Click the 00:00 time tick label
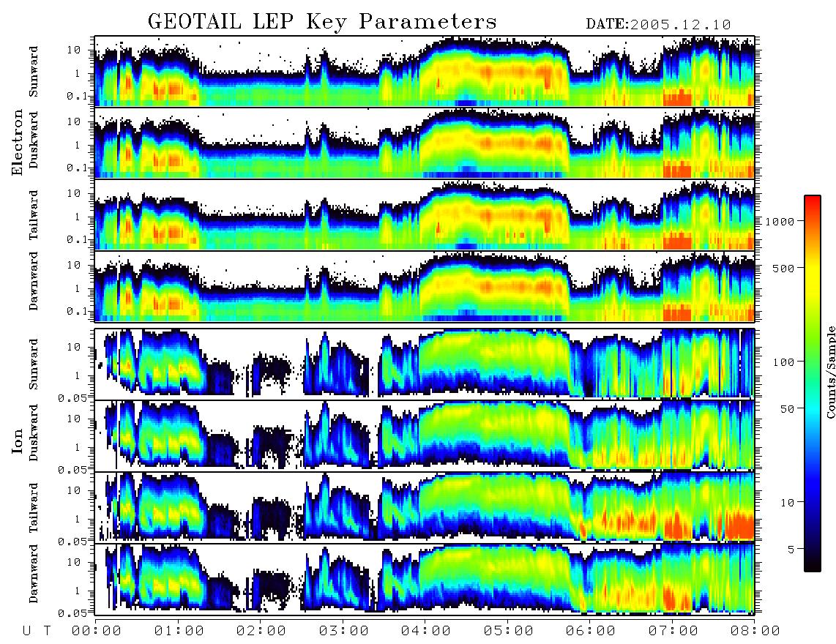Image resolution: width=836 pixels, height=644 pixels. tap(97, 632)
